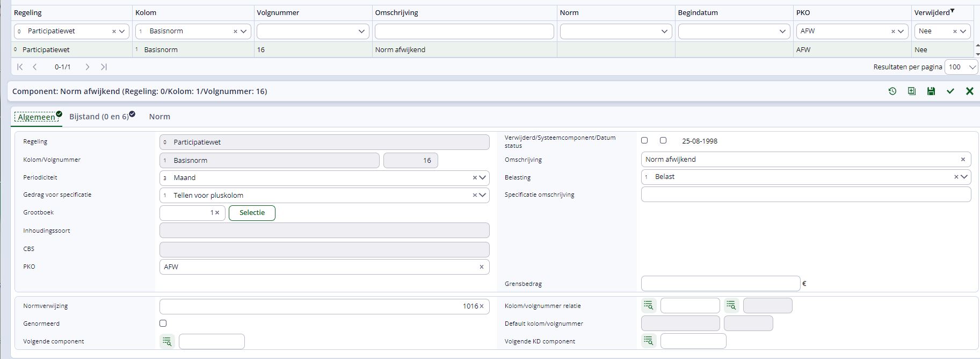This screenshot has height=359, width=980.
Task: Clear the Norm afwijkend Omschrijving text
Action: tap(963, 160)
